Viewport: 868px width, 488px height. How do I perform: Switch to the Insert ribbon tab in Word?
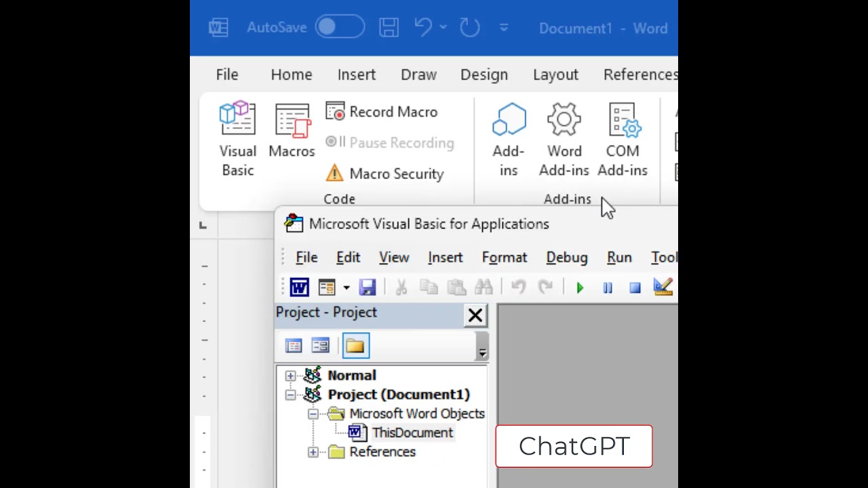pyautogui.click(x=357, y=75)
